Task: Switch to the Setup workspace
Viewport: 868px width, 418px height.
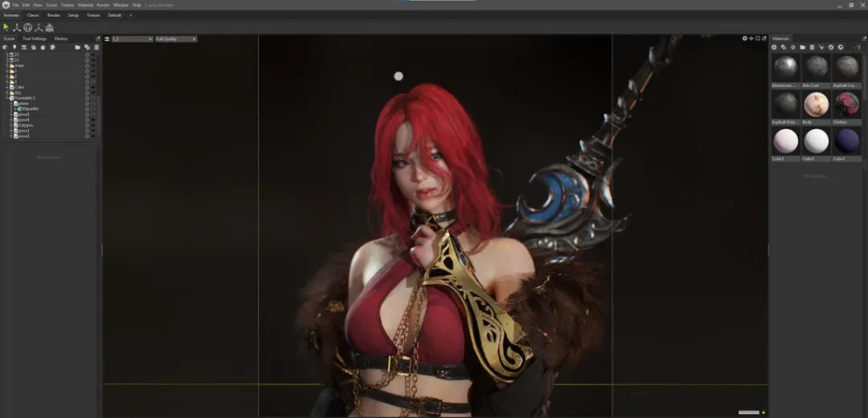Action: coord(73,15)
